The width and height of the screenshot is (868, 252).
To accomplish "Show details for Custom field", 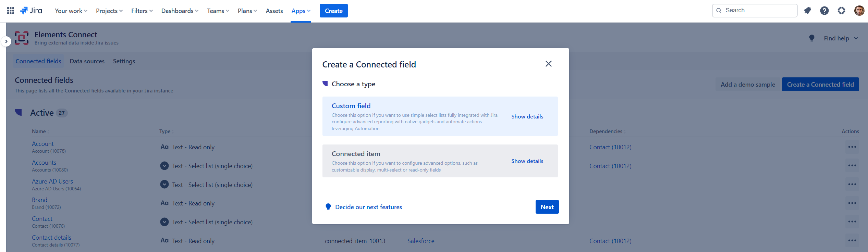I will click(527, 117).
